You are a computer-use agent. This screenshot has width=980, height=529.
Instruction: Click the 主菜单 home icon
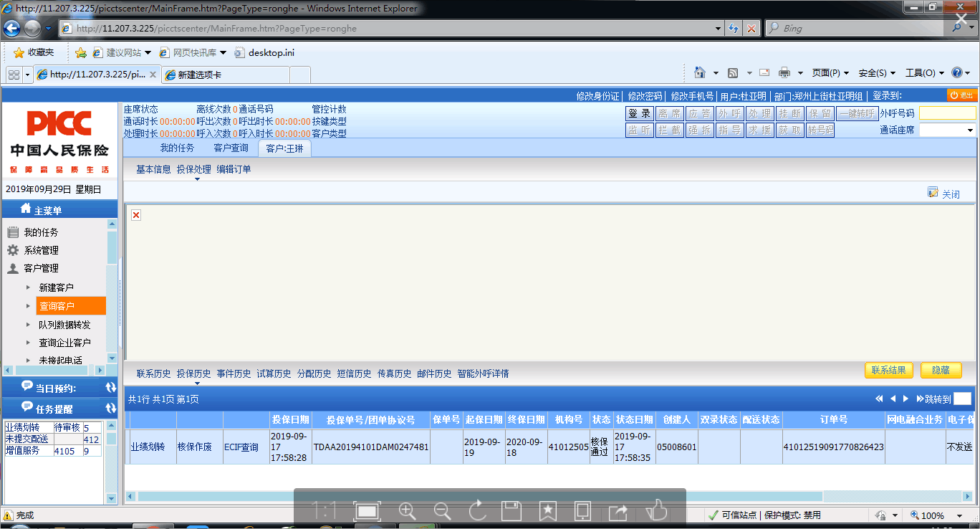pyautogui.click(x=26, y=209)
